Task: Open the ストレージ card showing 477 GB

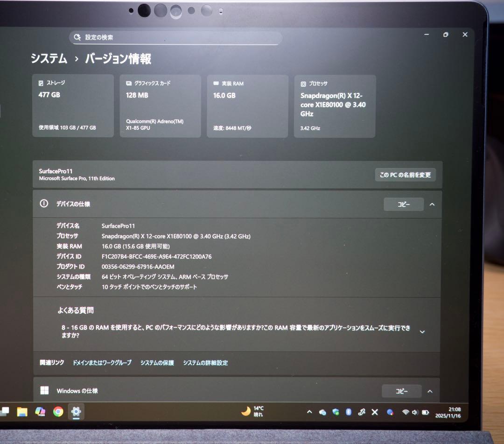Action: click(x=73, y=105)
